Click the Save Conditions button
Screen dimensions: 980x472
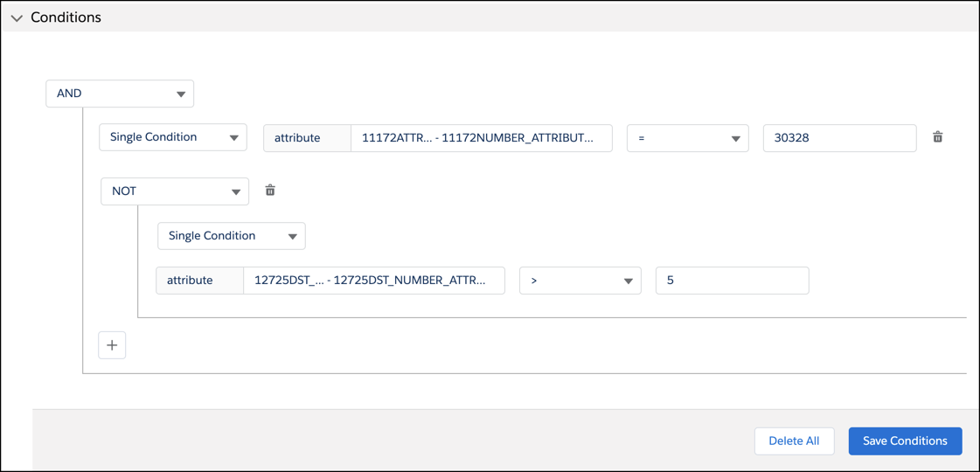905,441
